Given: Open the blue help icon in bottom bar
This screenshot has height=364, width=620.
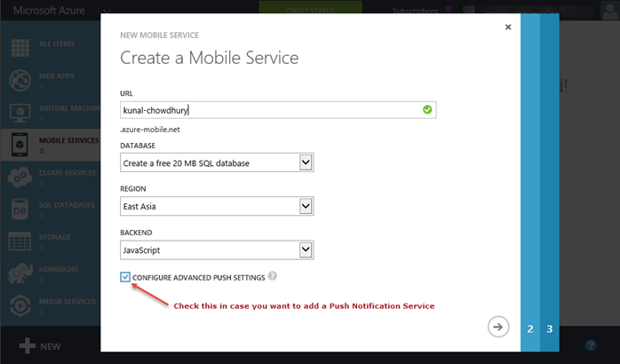Looking at the screenshot, I should point(591,345).
